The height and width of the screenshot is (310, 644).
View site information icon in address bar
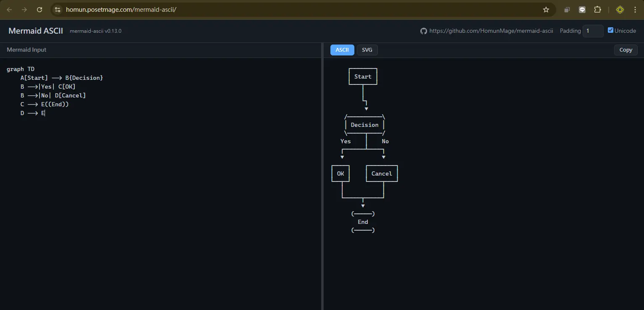point(58,10)
